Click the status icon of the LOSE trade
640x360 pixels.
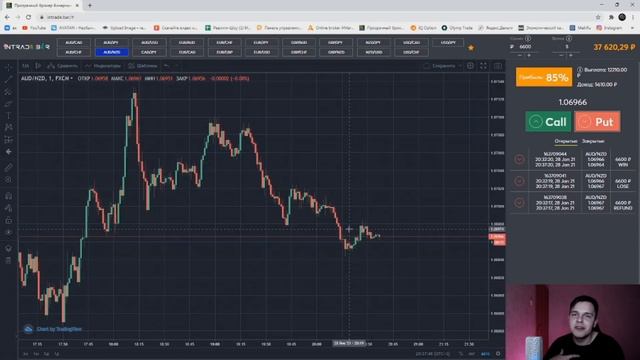(519, 181)
